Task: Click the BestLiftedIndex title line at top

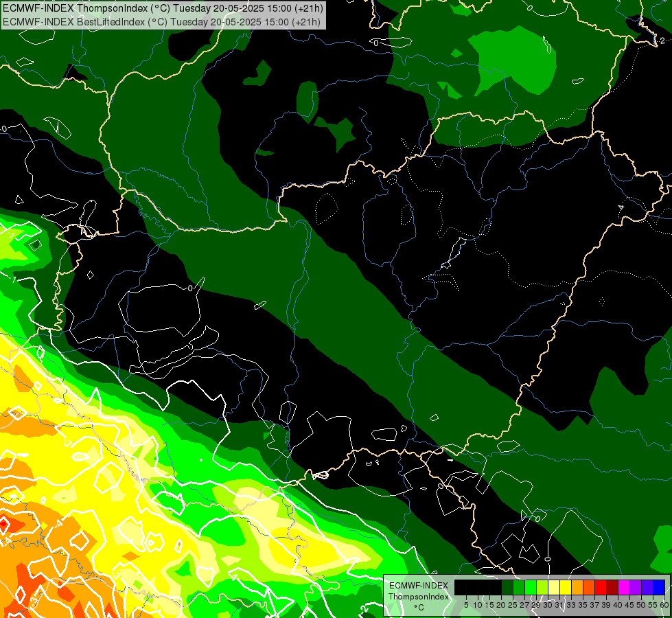Action: (161, 22)
